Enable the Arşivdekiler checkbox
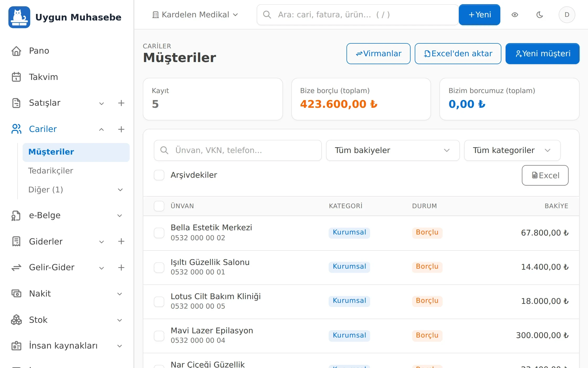 (x=159, y=175)
